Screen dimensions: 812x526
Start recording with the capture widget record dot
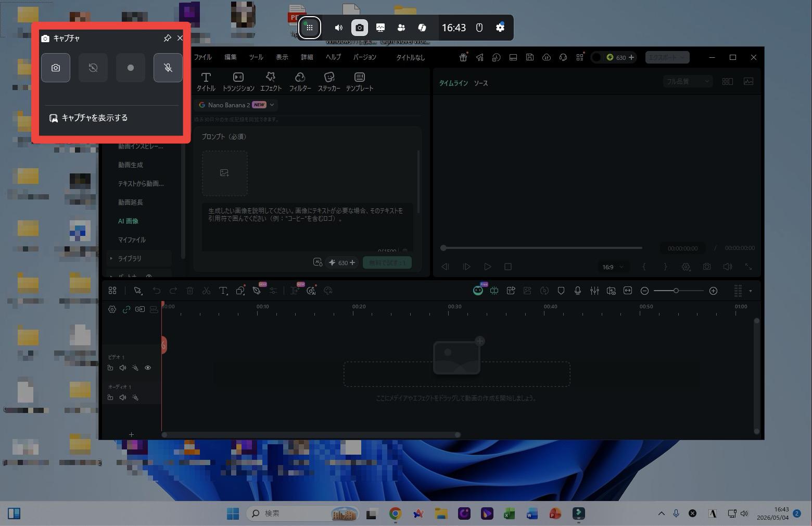coord(131,68)
